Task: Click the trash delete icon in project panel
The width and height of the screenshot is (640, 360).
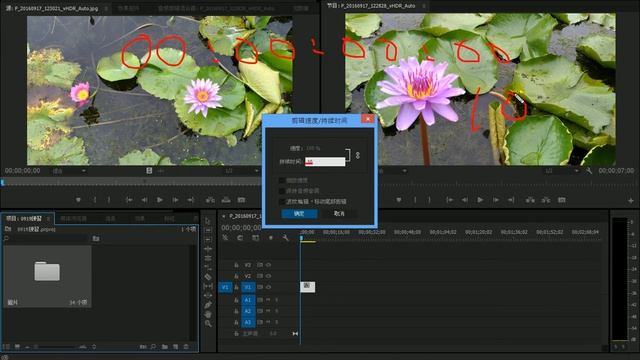Action: pyautogui.click(x=186, y=347)
